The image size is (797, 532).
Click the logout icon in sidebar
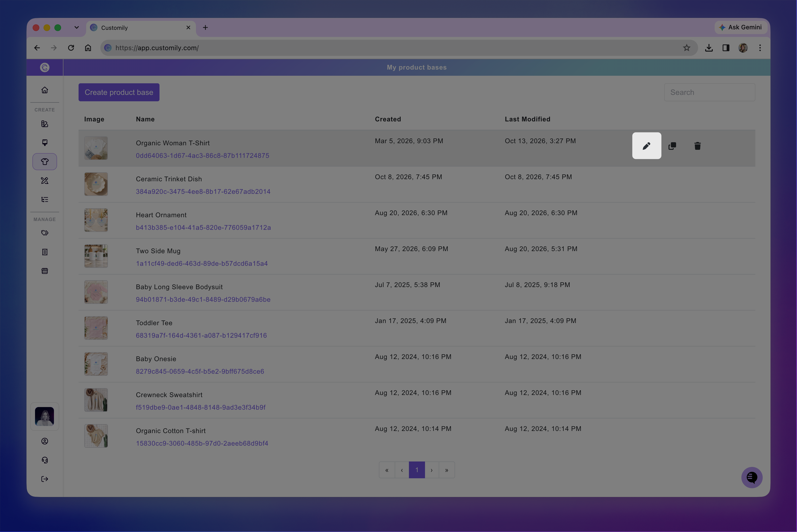45,479
